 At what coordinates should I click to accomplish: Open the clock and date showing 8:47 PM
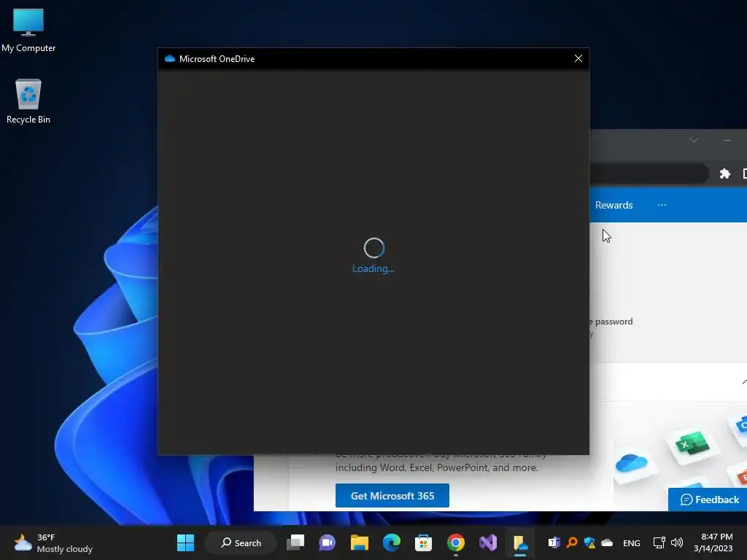(713, 542)
